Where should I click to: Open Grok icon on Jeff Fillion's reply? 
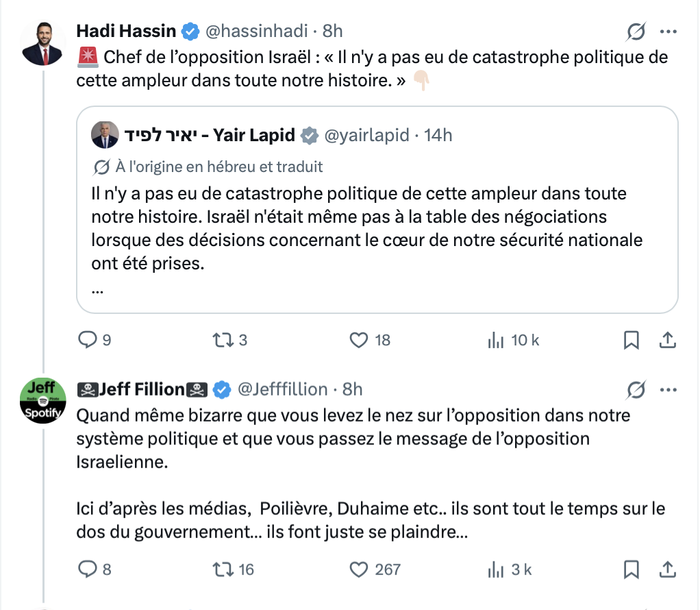coord(636,390)
